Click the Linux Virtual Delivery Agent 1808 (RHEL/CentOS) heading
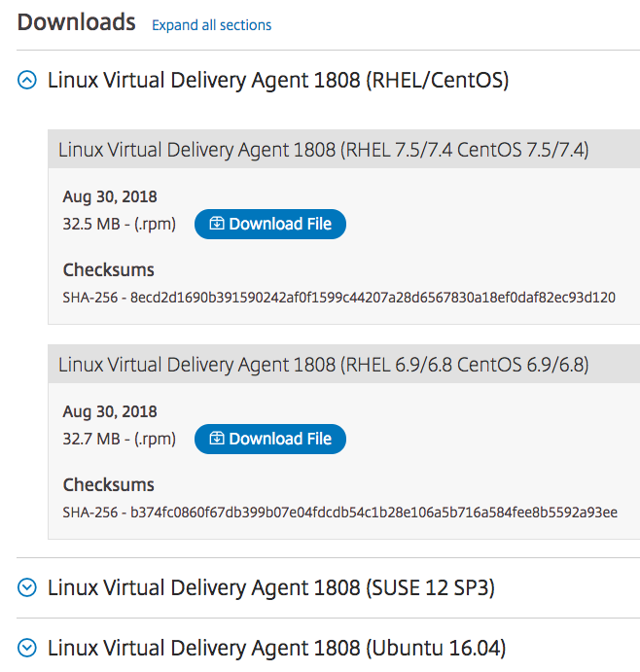Viewport: 640px width, 672px height. pyautogui.click(x=278, y=80)
